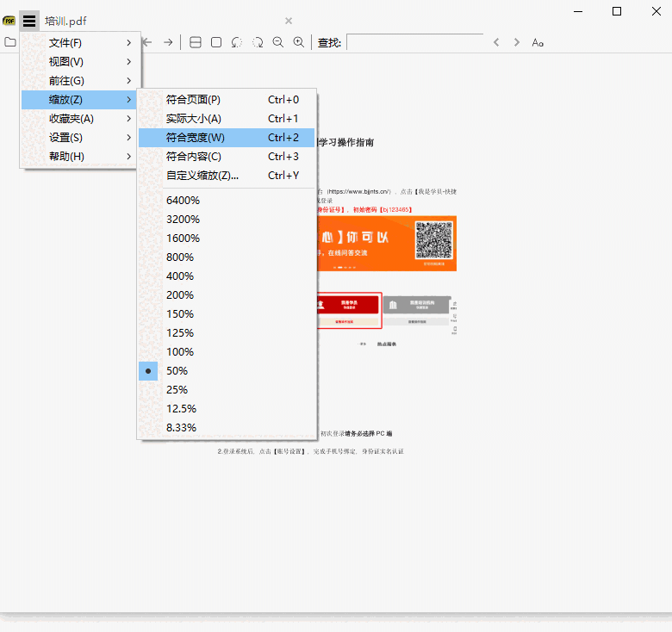Click the find previous arrow icon

click(x=496, y=42)
